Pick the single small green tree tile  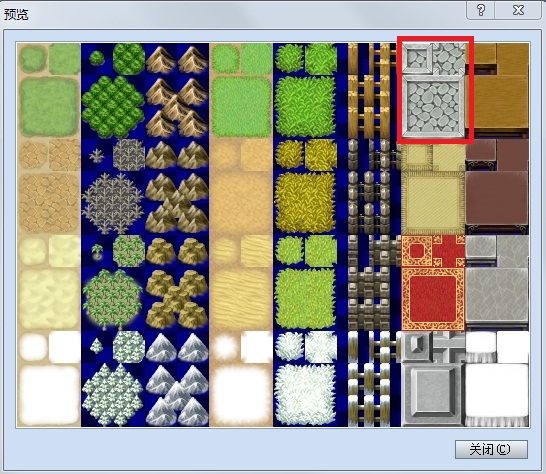97,58
